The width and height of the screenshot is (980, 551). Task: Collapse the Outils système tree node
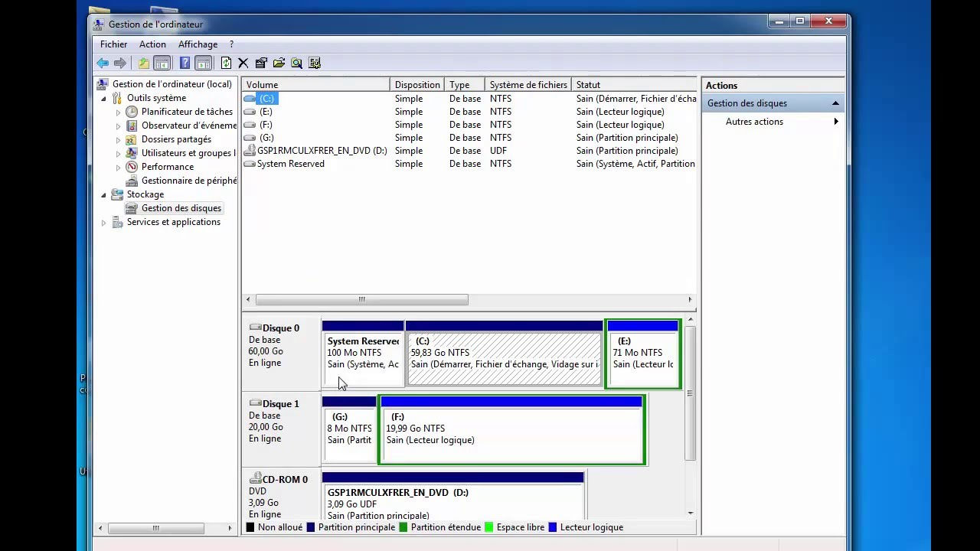103,98
